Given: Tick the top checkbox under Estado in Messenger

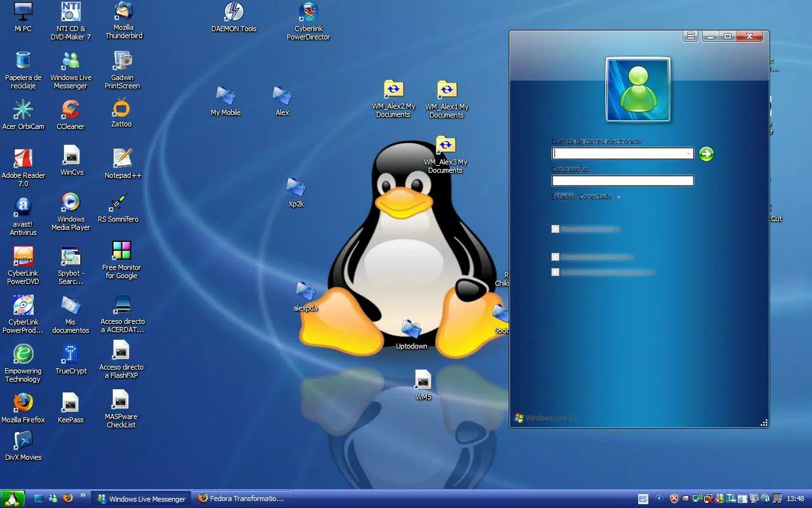Looking at the screenshot, I should 555,229.
